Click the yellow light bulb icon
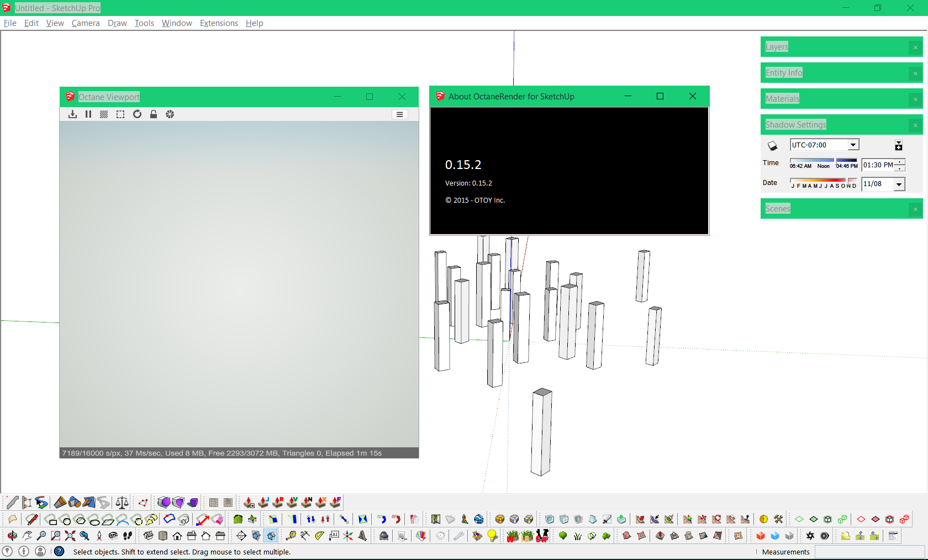The height and width of the screenshot is (560, 928). 492,536
